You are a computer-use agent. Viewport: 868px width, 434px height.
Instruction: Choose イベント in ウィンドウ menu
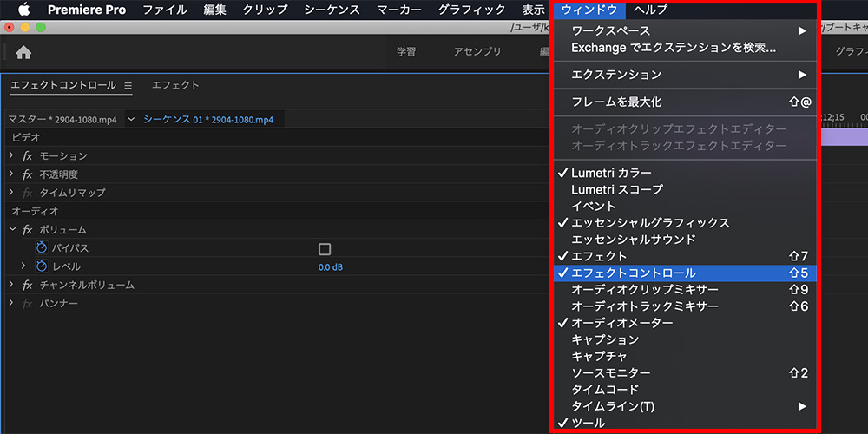pos(687,207)
